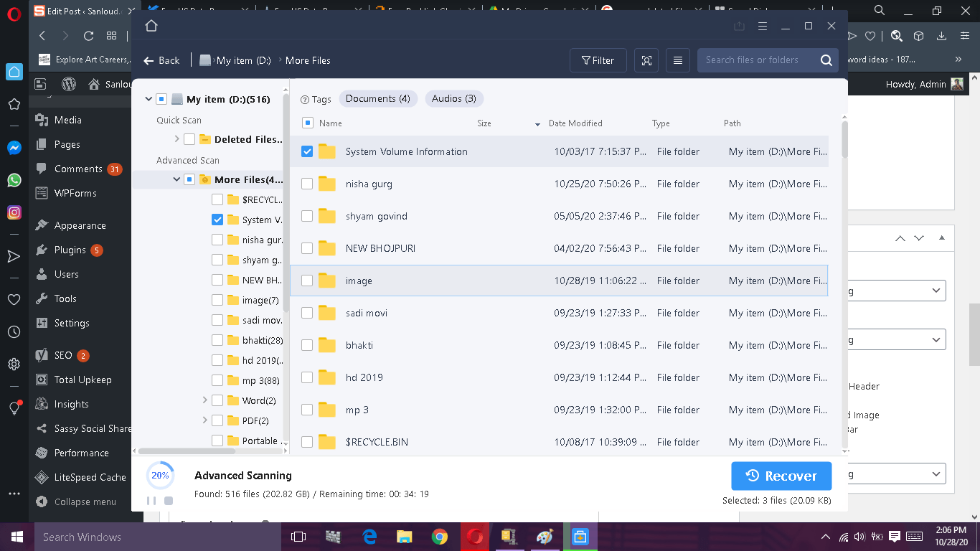980x551 pixels.
Task: Click the 20% scan progress circle
Action: pos(160,475)
